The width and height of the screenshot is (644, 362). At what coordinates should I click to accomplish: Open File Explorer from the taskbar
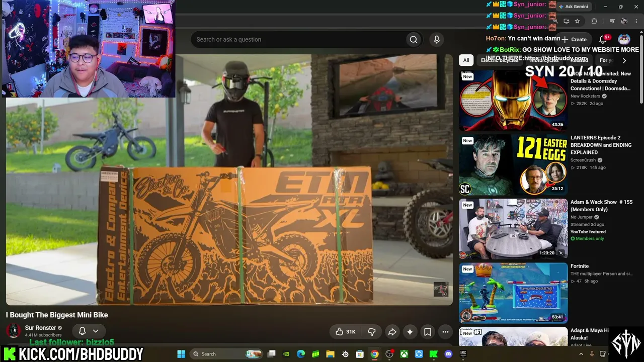(x=330, y=354)
